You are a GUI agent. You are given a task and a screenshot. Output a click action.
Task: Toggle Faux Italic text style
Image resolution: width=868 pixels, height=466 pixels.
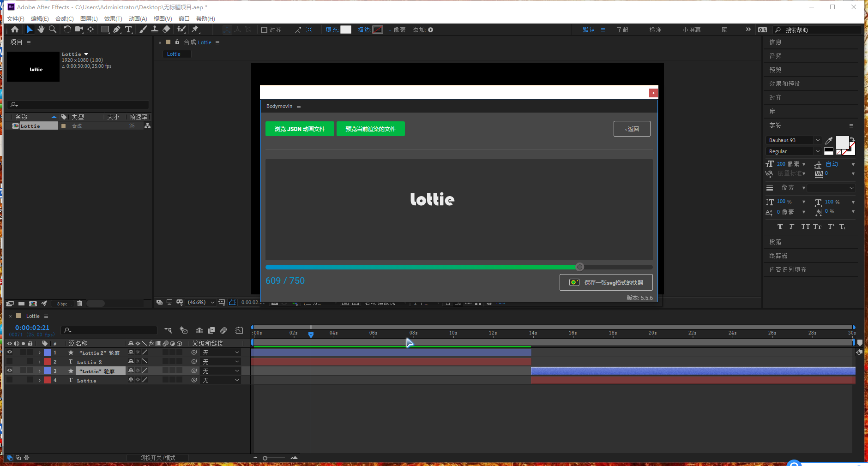(791, 227)
